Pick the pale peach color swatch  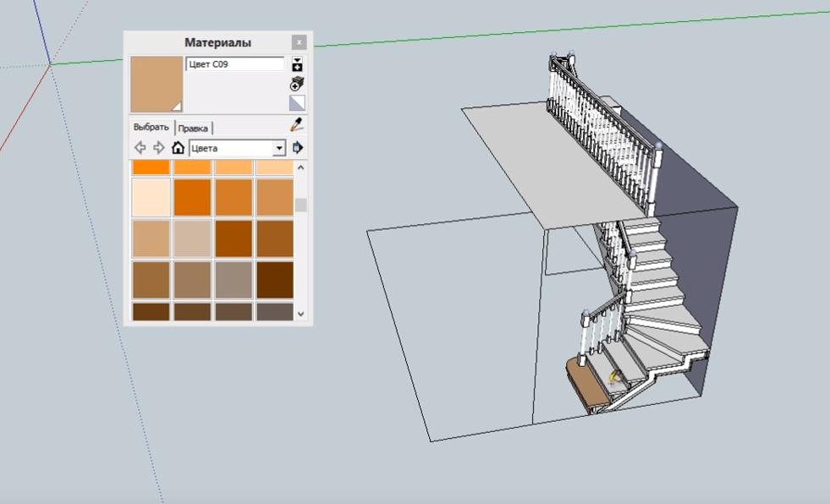point(151,197)
